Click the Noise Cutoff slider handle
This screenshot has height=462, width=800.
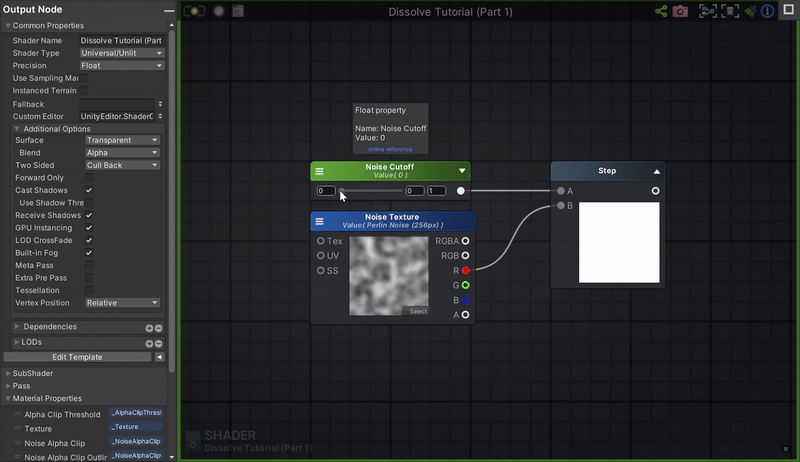click(342, 191)
